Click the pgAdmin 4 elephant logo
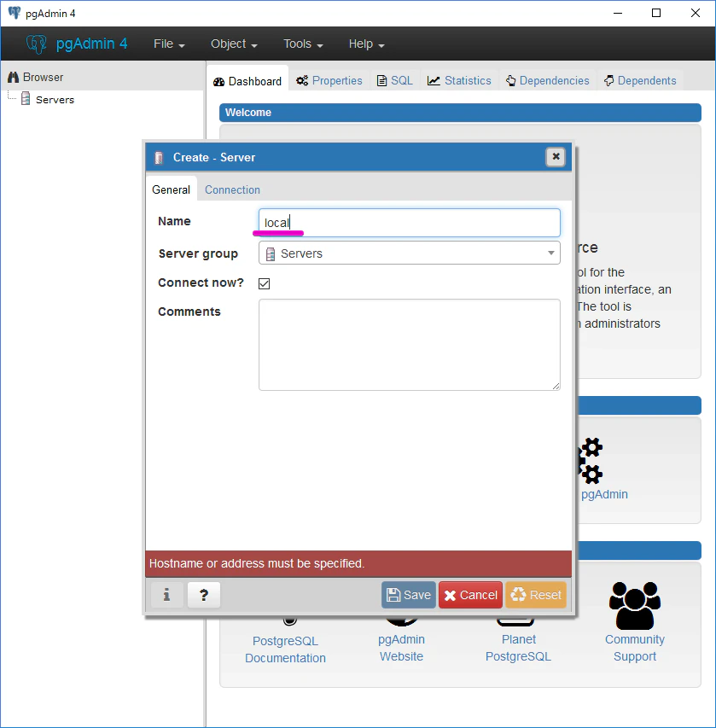This screenshot has width=716, height=728. 36,44
